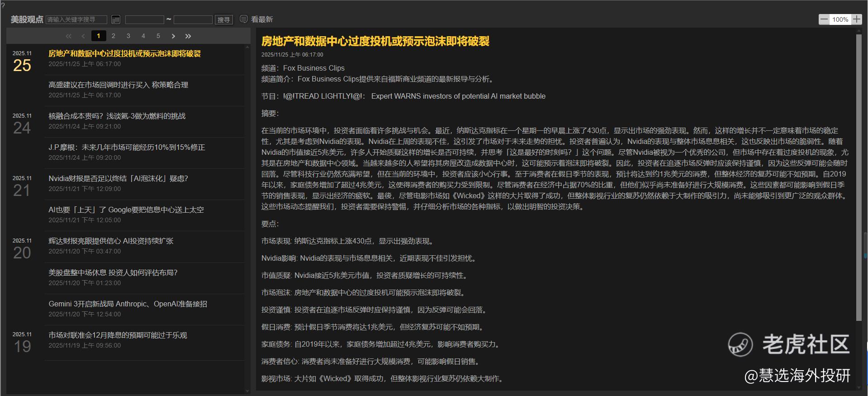Click the start date input field
The width and height of the screenshot is (868, 396).
click(145, 19)
